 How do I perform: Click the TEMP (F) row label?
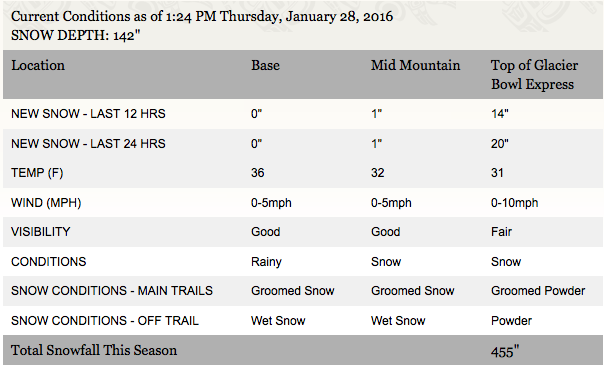(x=37, y=173)
